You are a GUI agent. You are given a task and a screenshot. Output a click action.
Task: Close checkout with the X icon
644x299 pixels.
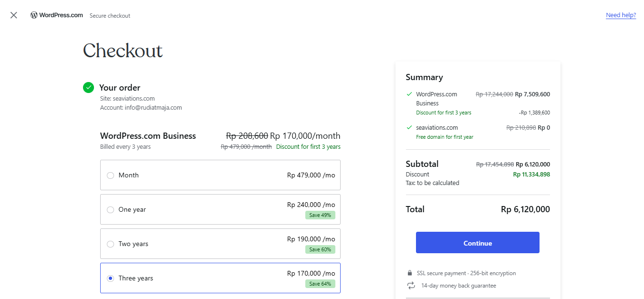14,15
